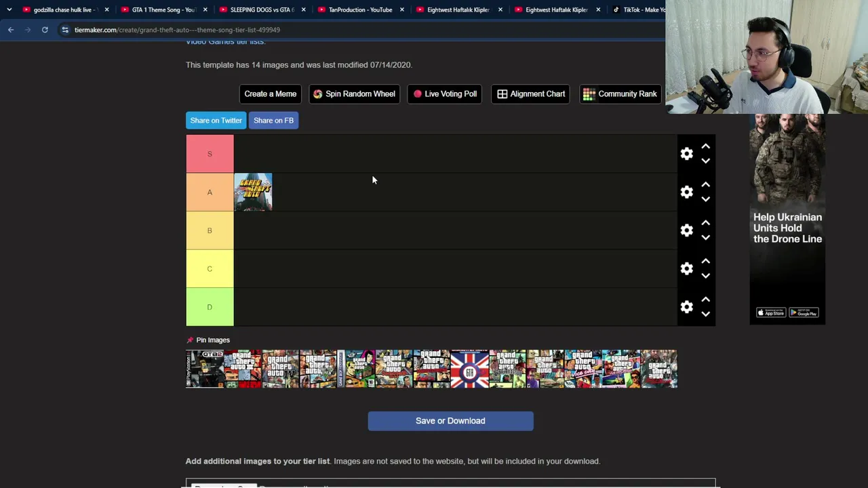Start a Live Voting Poll
This screenshot has width=868, height=488.
[x=445, y=94]
